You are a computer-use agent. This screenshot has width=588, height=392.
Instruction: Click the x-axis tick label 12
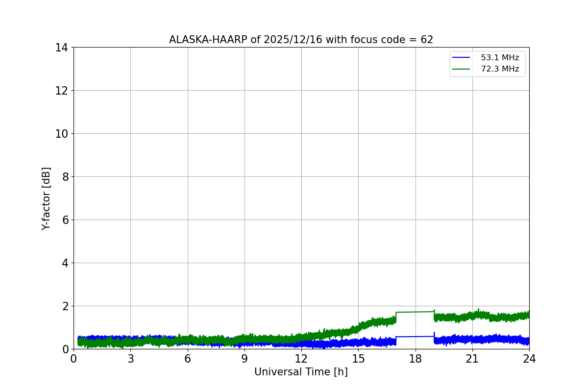(x=301, y=359)
